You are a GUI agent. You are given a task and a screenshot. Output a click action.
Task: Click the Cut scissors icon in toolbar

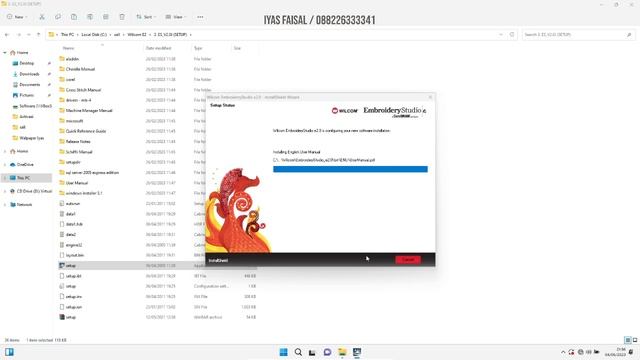[x=42, y=17]
